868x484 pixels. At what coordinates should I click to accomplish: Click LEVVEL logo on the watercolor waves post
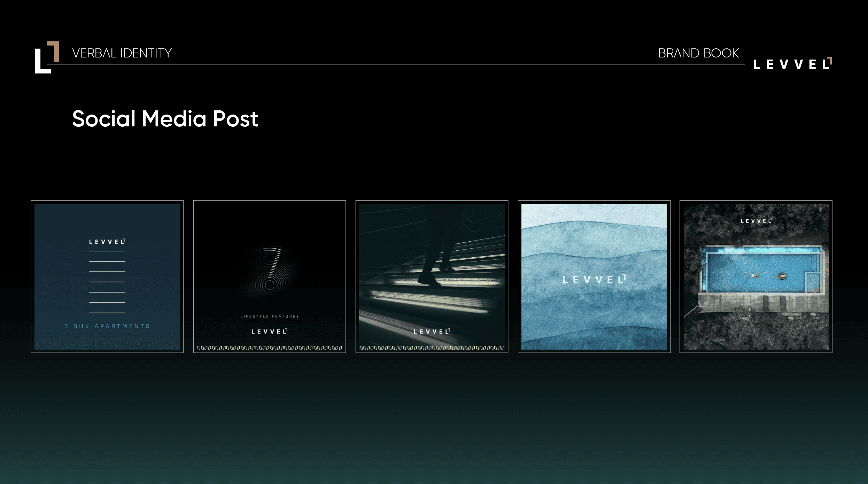(594, 279)
